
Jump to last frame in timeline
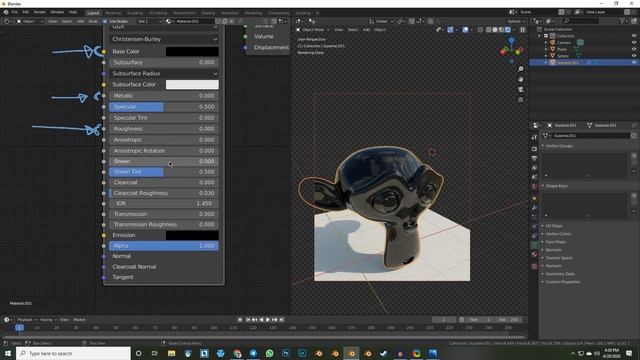tap(281, 320)
